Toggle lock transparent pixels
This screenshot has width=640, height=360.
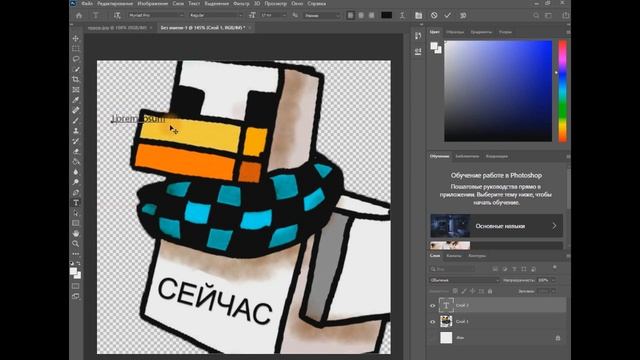pos(455,291)
